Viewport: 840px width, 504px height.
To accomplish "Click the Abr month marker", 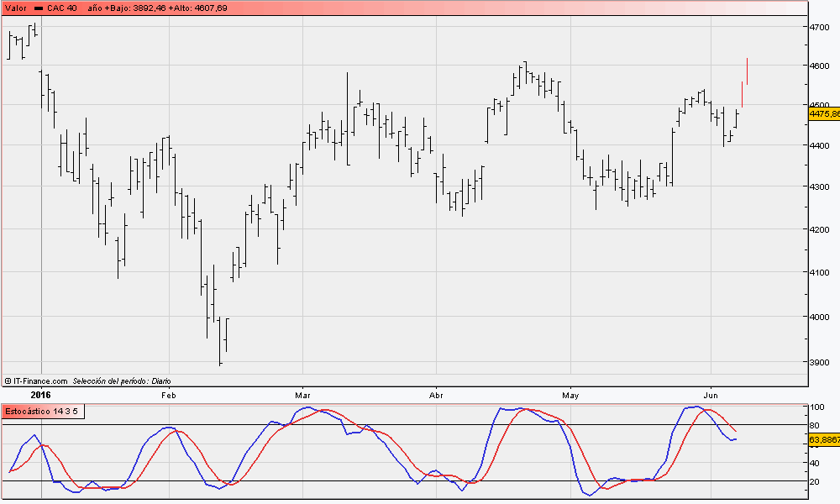I will 436,394.
